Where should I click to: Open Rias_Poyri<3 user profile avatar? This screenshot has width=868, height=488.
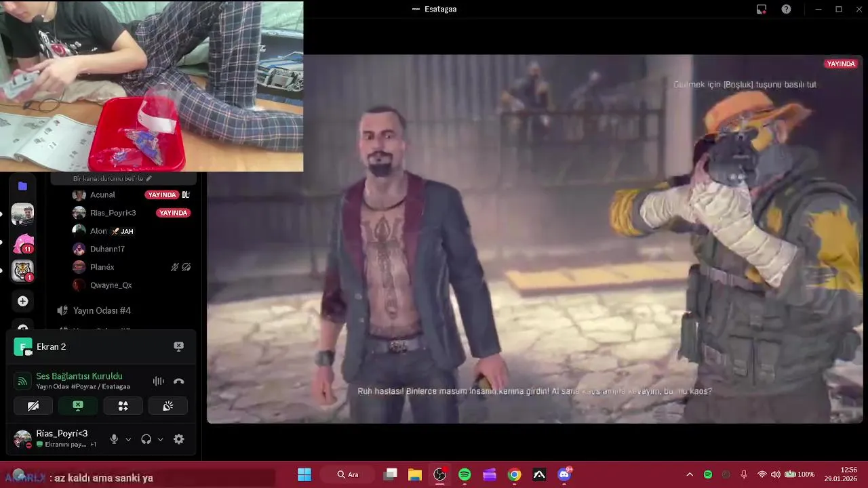(x=22, y=439)
